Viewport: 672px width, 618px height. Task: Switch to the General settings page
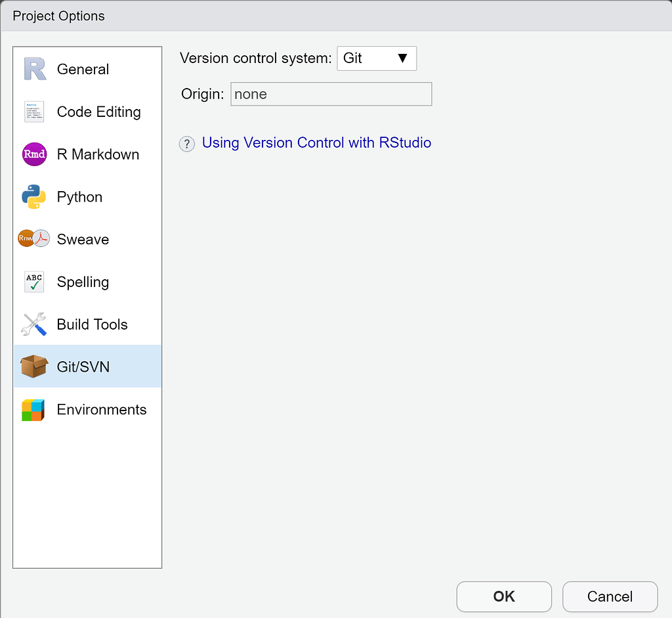[83, 68]
